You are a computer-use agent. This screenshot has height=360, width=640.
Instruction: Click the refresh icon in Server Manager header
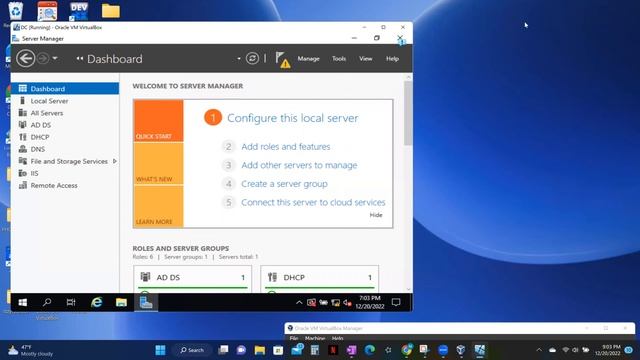(252, 58)
